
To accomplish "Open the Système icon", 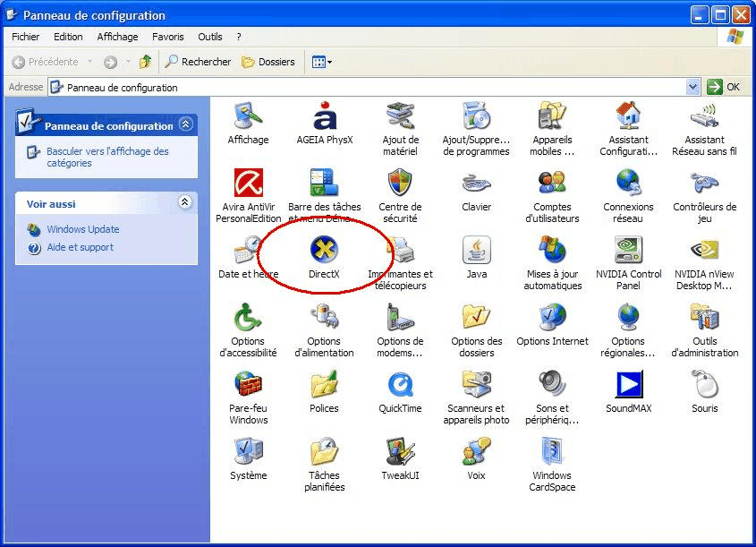I will (249, 451).
